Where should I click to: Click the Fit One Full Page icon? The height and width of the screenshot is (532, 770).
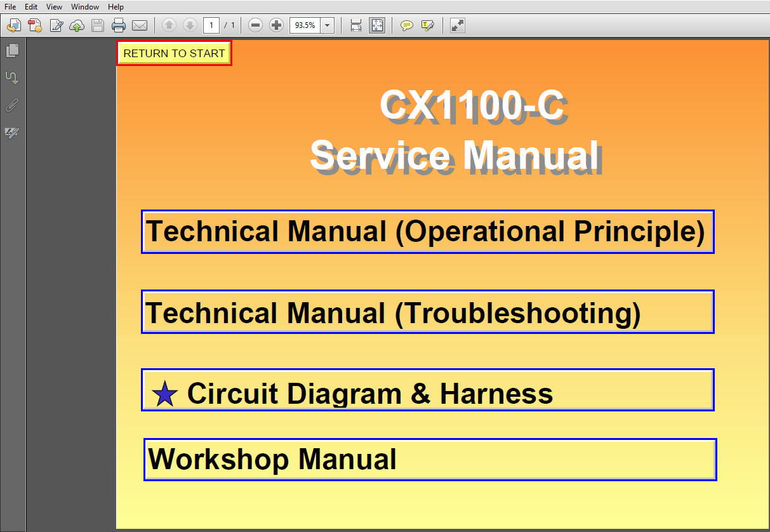click(377, 25)
